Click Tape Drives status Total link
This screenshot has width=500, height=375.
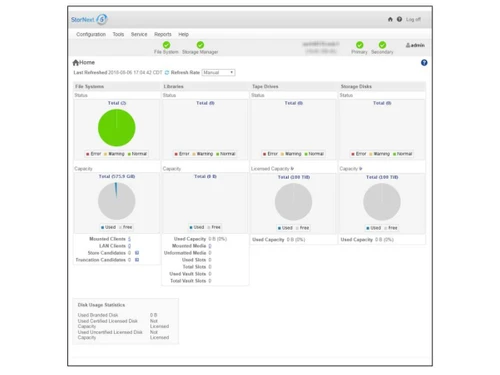pyautogui.click(x=293, y=103)
